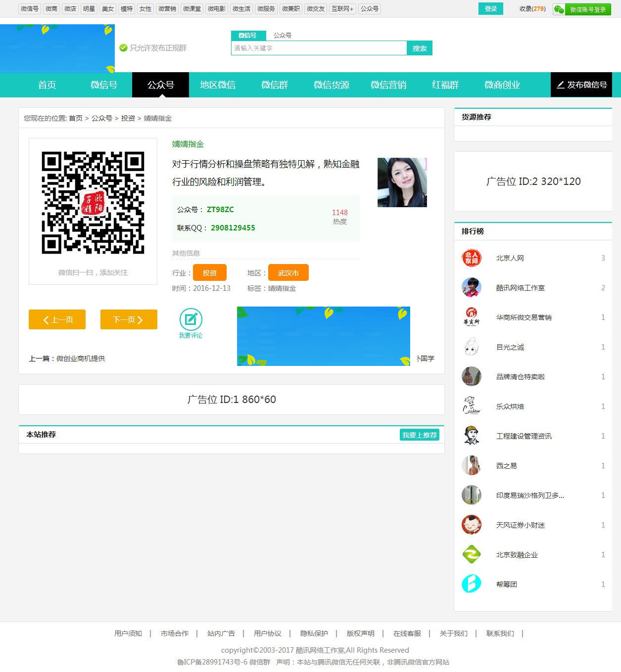Image resolution: width=621 pixels, height=672 pixels.
Task: Click the 婧婧指金 QR code image
Action: coord(93,203)
